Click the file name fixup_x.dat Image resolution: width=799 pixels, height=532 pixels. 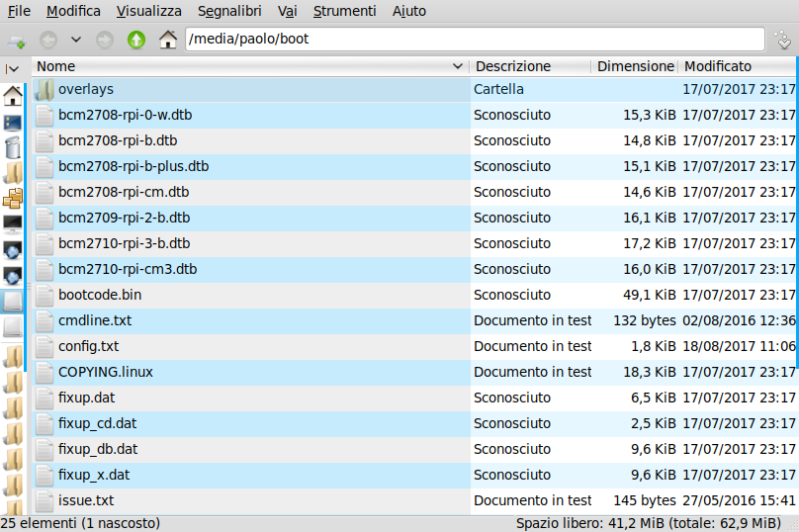click(94, 475)
